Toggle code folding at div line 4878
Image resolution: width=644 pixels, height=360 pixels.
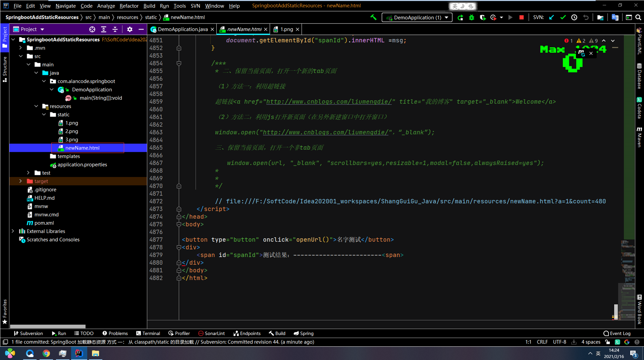179,248
